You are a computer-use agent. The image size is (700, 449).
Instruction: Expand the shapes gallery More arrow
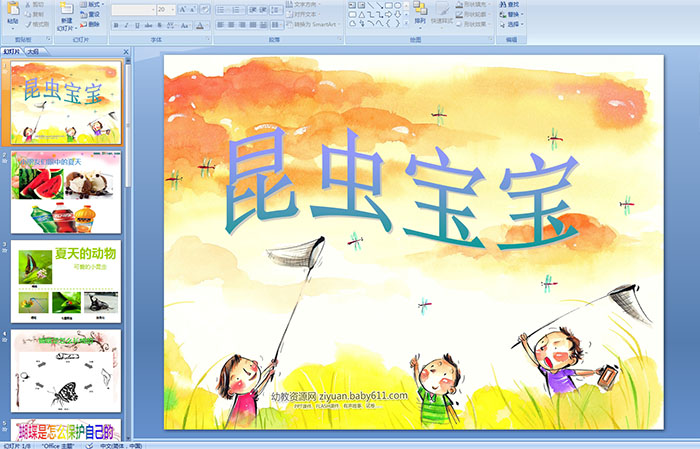[x=406, y=23]
